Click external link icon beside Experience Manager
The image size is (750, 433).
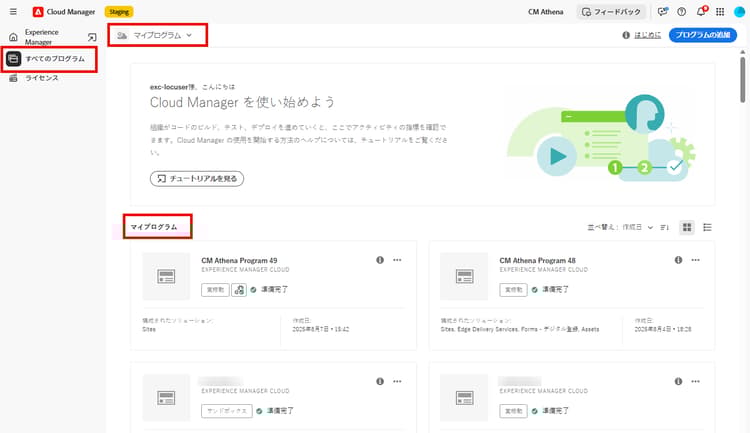click(92, 37)
